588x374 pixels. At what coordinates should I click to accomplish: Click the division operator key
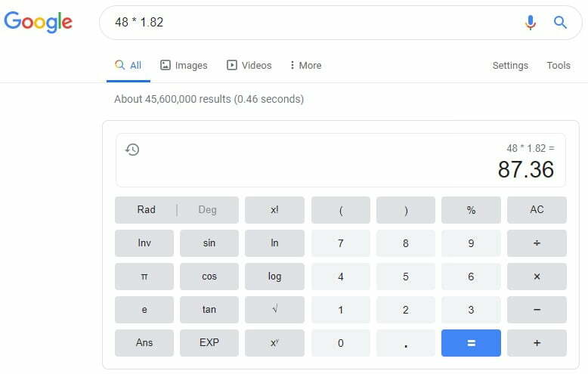[537, 243]
